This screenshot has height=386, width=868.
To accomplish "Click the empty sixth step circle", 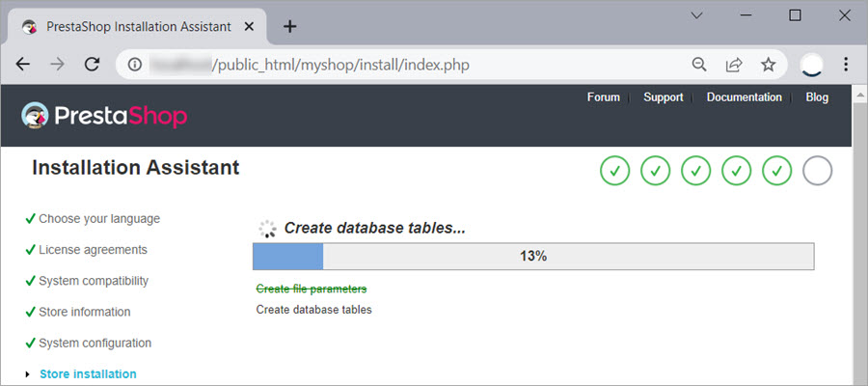I will pos(818,171).
